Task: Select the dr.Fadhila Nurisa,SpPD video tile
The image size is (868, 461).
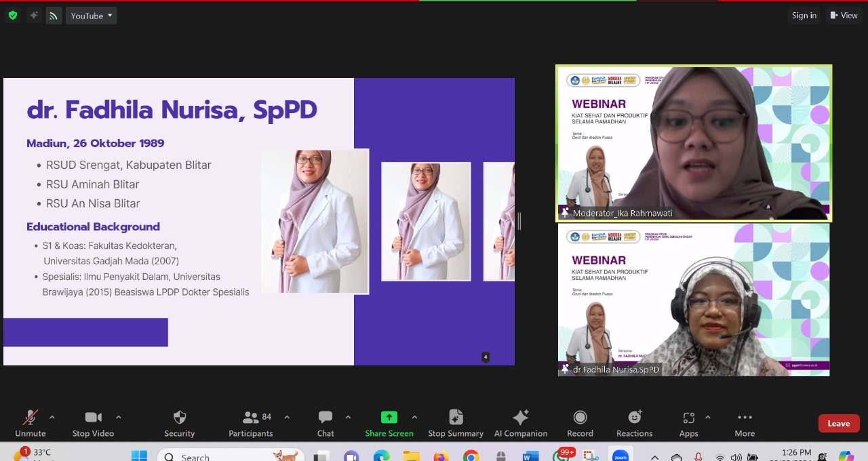Action: [694, 300]
